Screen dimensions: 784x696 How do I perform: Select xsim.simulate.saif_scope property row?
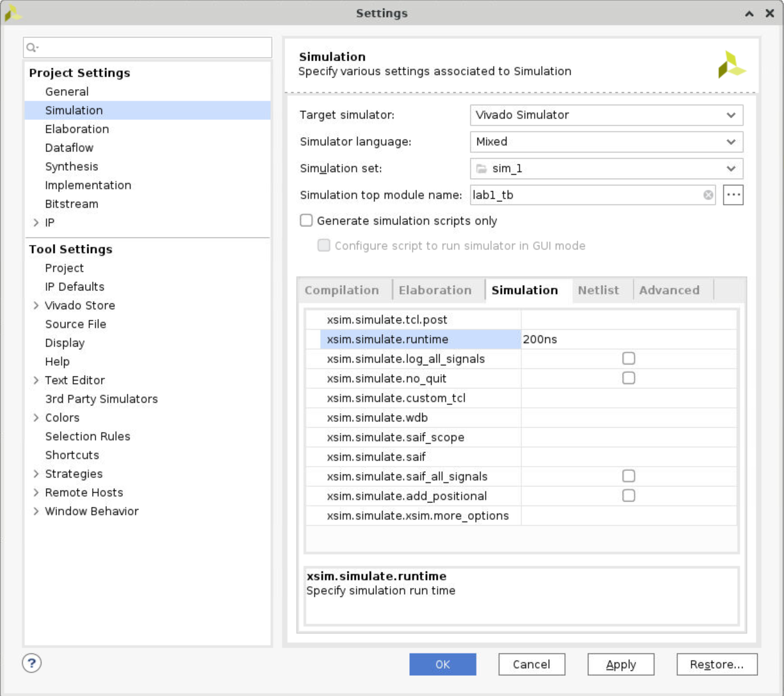coord(521,437)
